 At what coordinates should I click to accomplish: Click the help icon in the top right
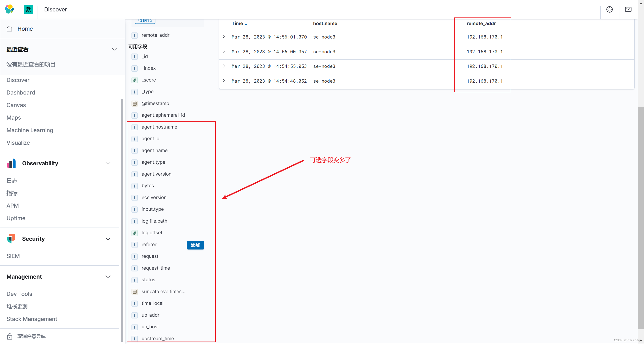pyautogui.click(x=610, y=9)
